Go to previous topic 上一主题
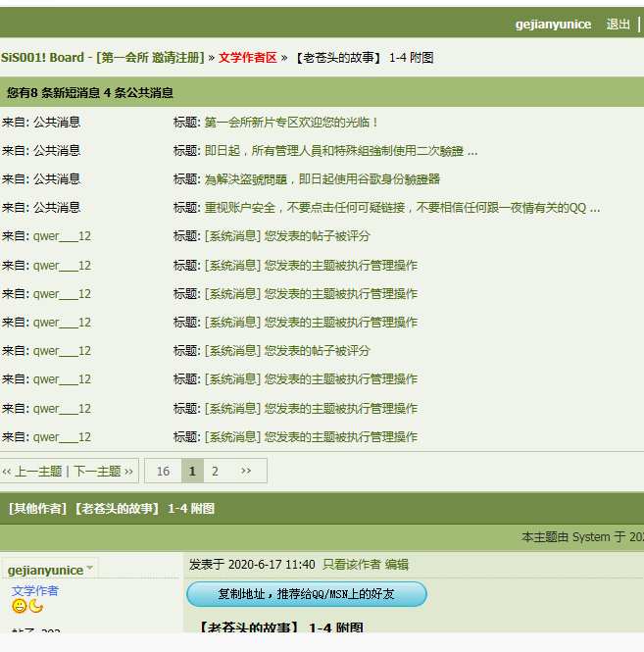The height and width of the screenshot is (652, 644). (x=38, y=472)
